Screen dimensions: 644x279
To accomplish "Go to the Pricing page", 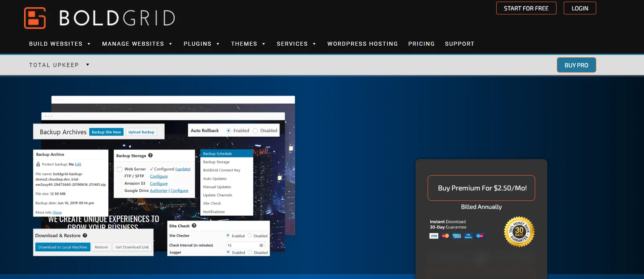I will coord(422,44).
